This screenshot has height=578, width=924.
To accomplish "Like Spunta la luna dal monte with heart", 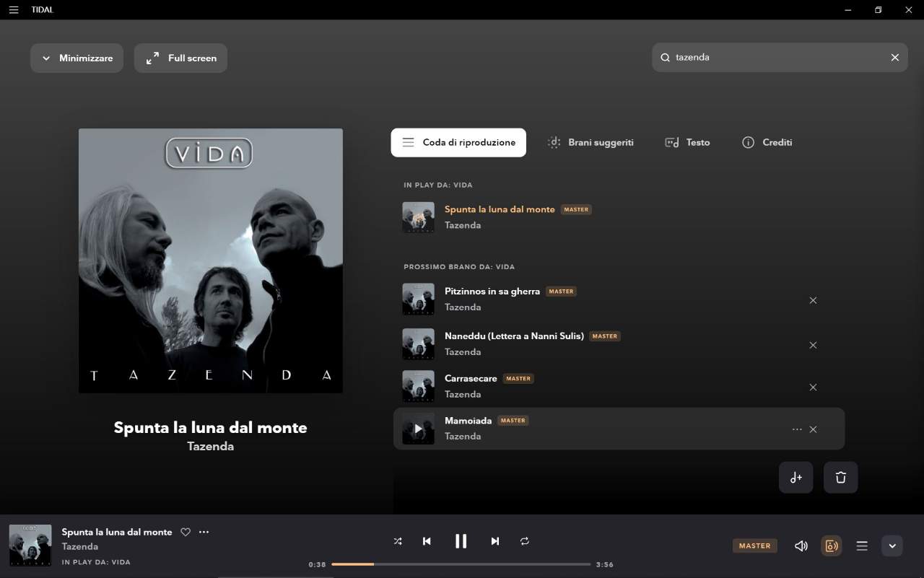I will coord(186,532).
